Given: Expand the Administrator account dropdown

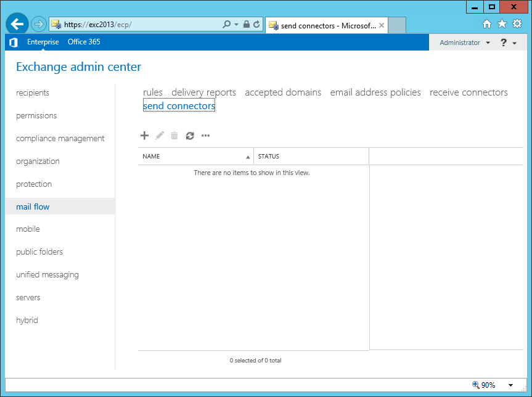Looking at the screenshot, I should coord(465,43).
